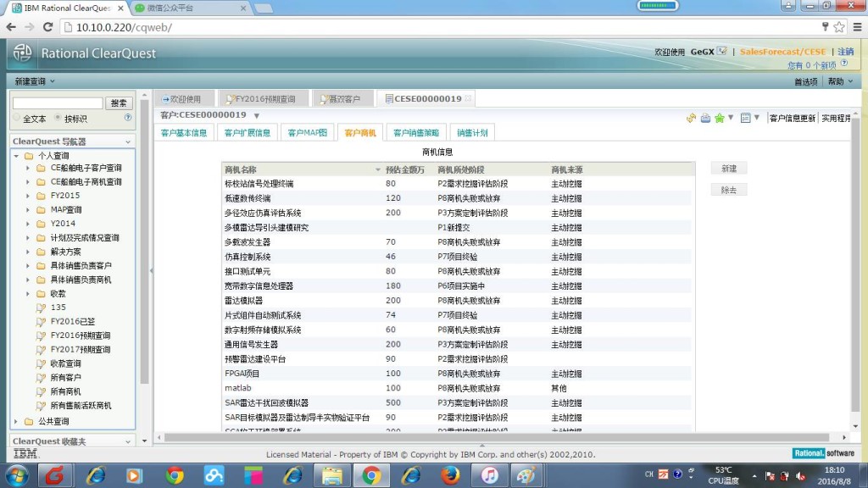Click the browser reload icon
The height and width of the screenshot is (488, 868).
pos(47,27)
